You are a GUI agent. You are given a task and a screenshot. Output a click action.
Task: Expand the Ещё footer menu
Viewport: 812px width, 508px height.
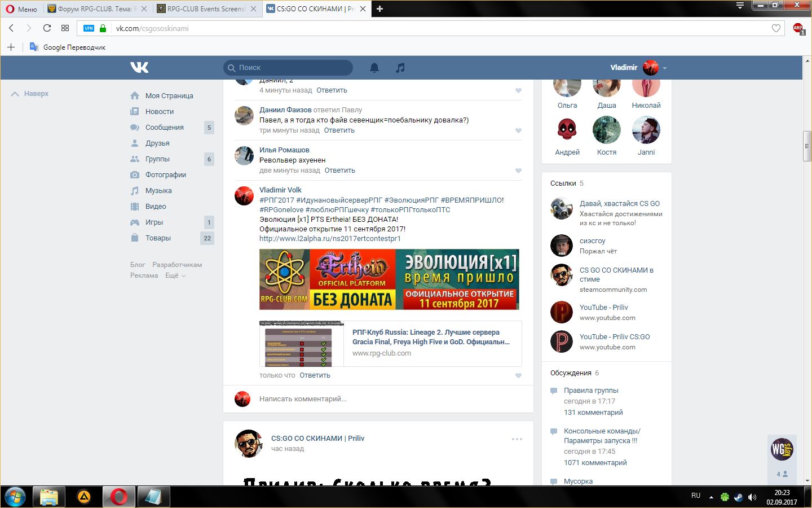tap(175, 275)
